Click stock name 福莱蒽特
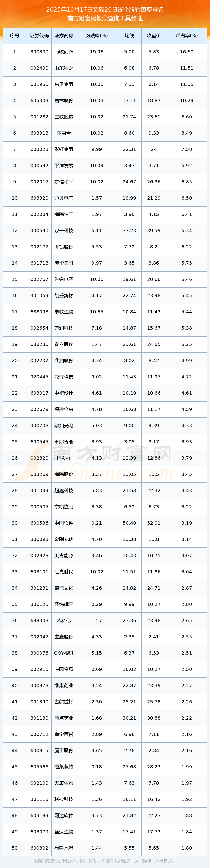 64,767
